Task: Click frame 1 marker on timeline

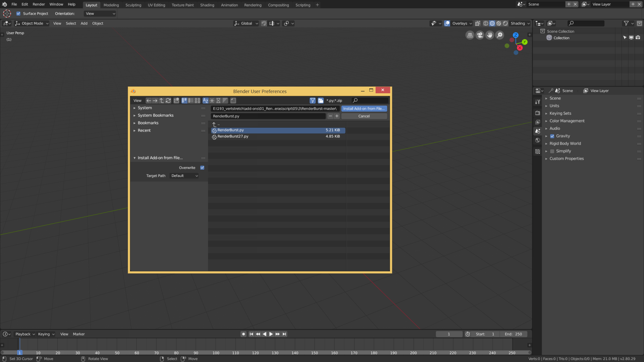Action: [x=20, y=353]
